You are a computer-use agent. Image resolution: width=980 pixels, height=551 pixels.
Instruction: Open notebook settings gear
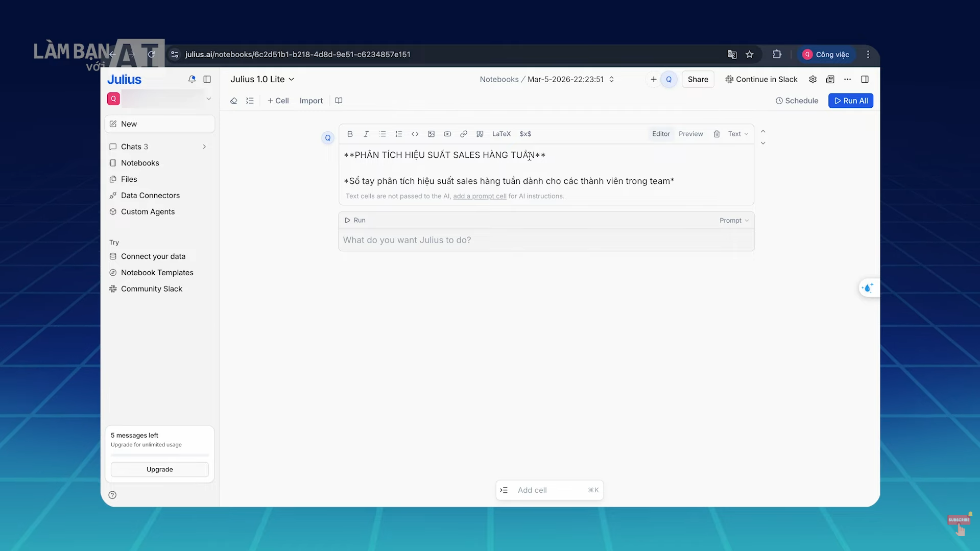[813, 79]
